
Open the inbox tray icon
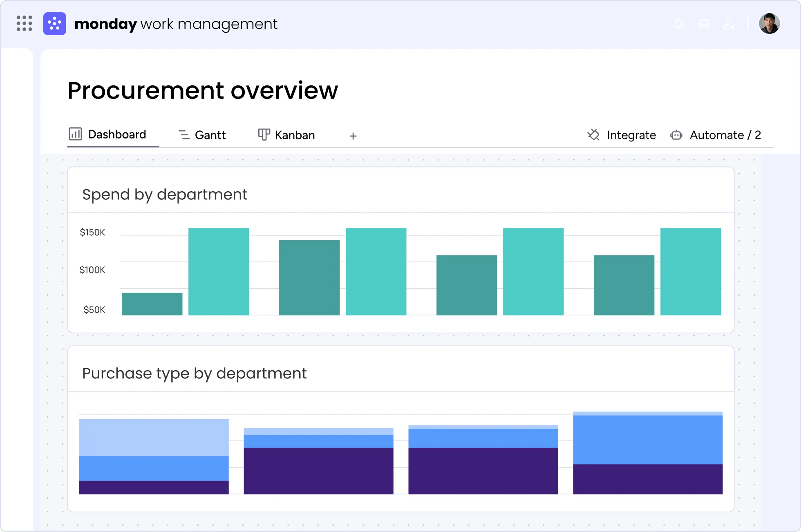coord(704,24)
